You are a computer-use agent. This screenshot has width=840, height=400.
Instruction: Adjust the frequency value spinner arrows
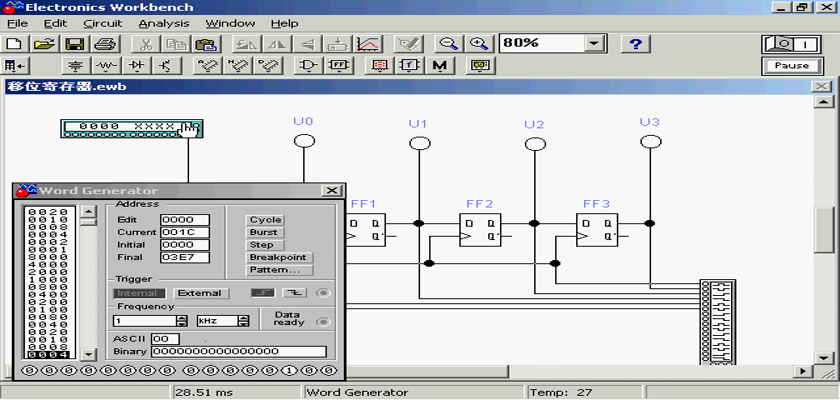(x=181, y=321)
